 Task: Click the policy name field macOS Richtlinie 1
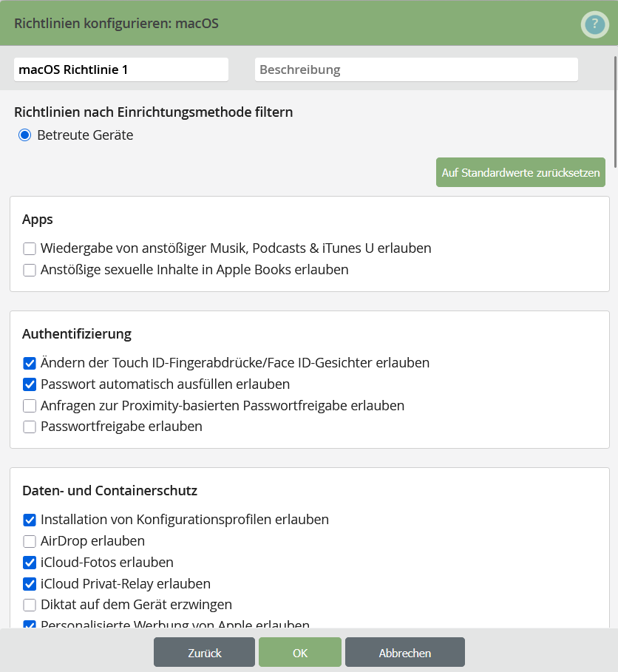[x=121, y=69]
